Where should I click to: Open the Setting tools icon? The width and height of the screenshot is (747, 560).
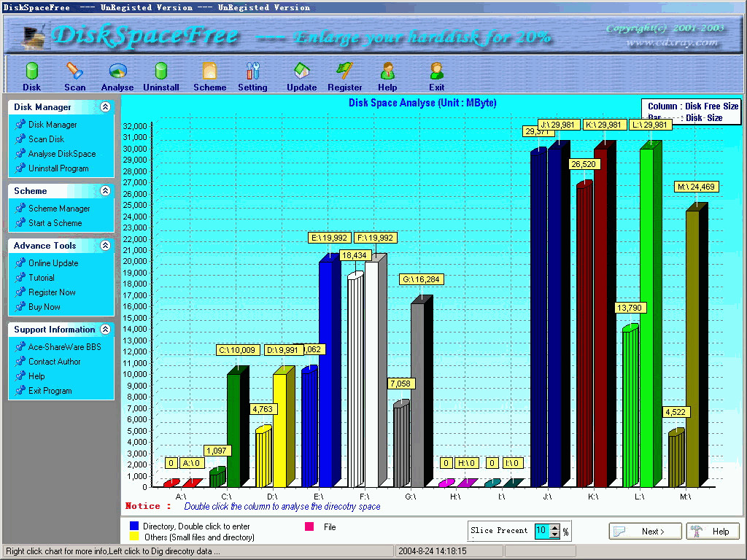click(x=252, y=76)
